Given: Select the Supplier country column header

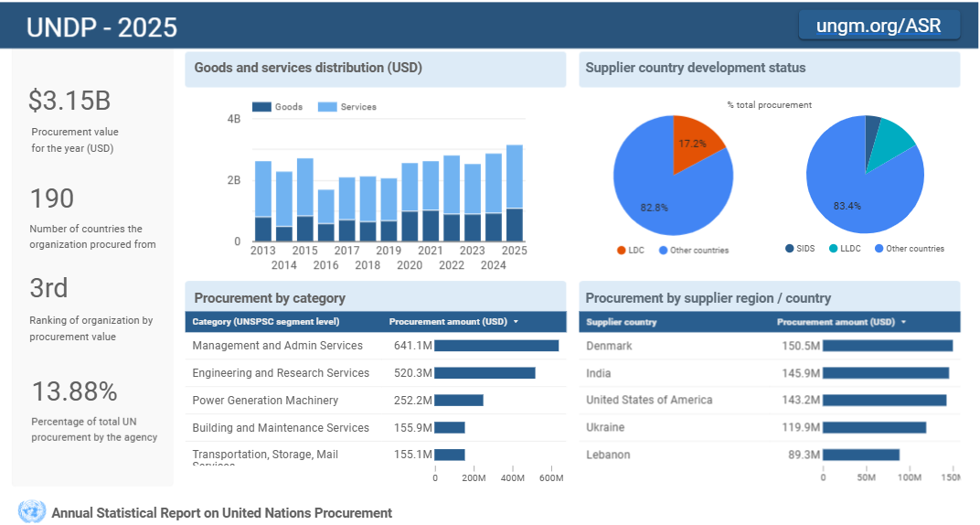Looking at the screenshot, I should (x=622, y=322).
